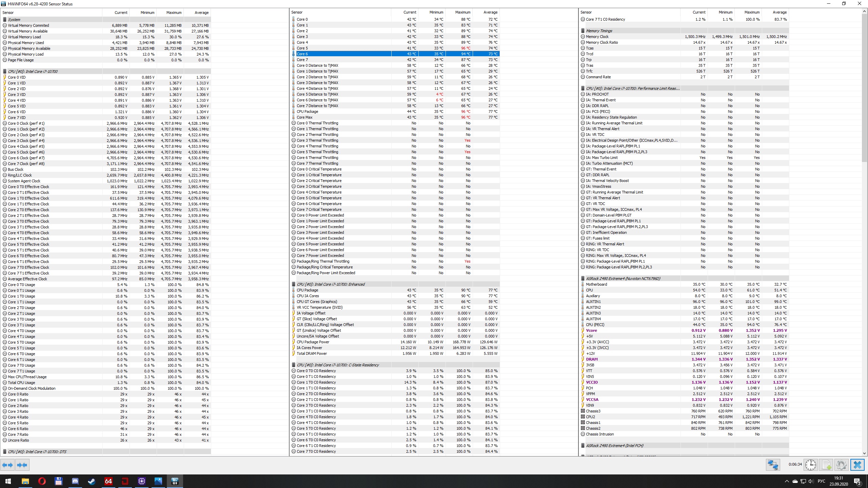This screenshot has width=868, height=488.
Task: Click the Memory Timings section header
Action: 599,31
